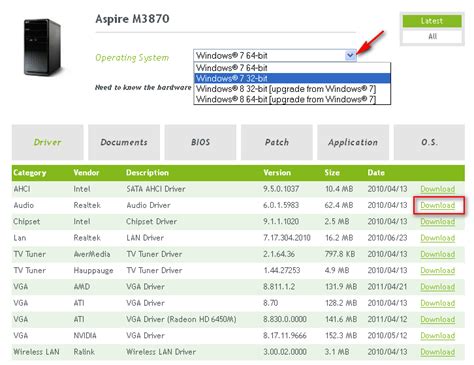Download the Intel Chipset Driver

tap(437, 222)
